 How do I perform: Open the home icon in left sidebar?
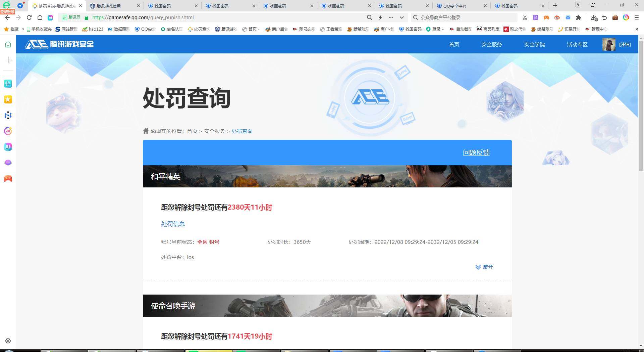point(8,44)
